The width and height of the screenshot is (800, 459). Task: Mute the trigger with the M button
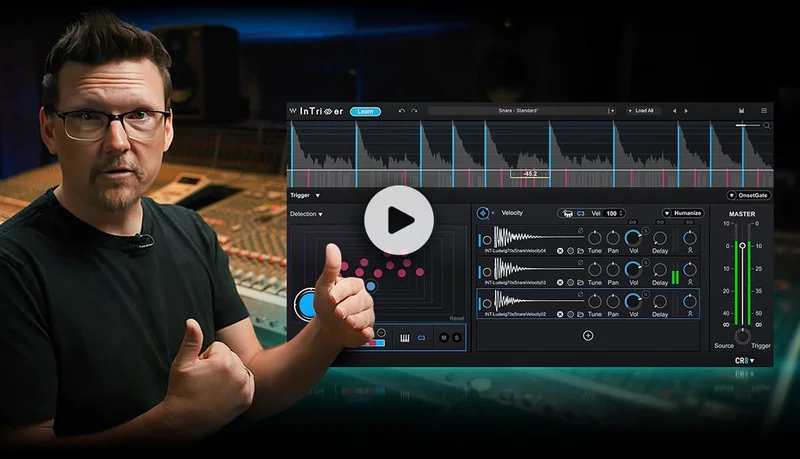[443, 338]
